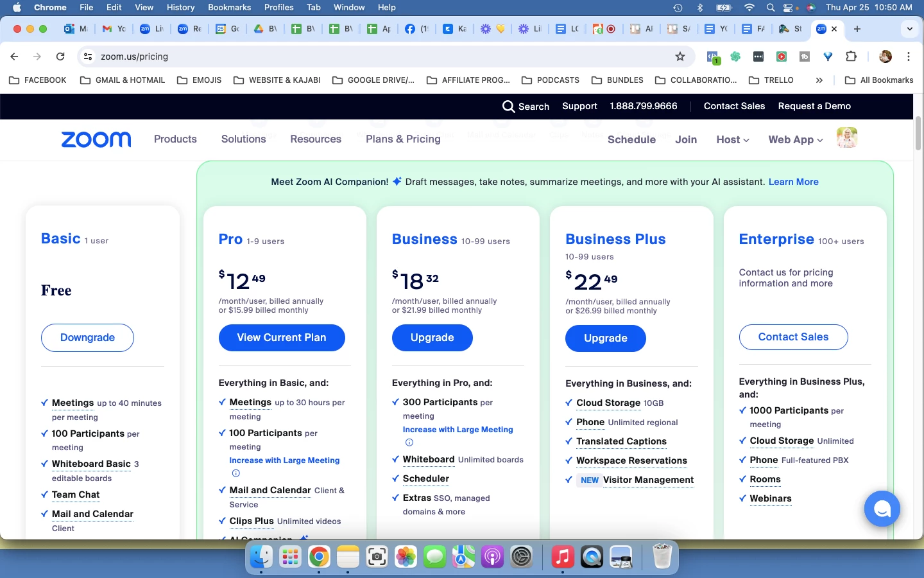Click the Wi-Fi icon in the menu bar
Viewport: 924px width, 578px height.
point(749,8)
